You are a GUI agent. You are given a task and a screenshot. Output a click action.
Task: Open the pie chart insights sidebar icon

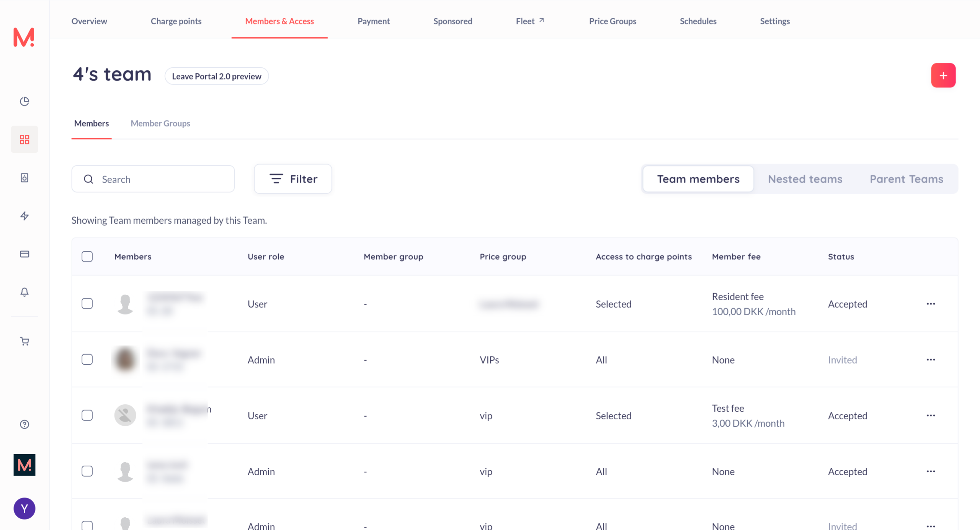(x=24, y=101)
